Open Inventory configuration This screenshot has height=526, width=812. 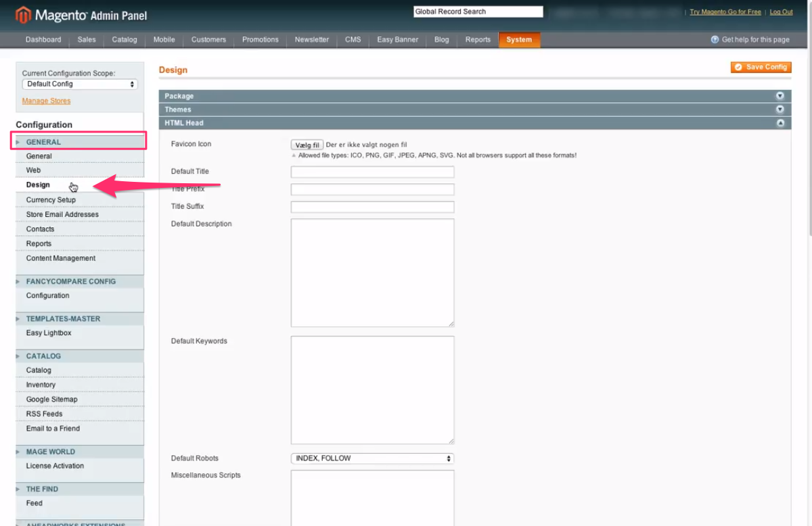click(x=80, y=385)
